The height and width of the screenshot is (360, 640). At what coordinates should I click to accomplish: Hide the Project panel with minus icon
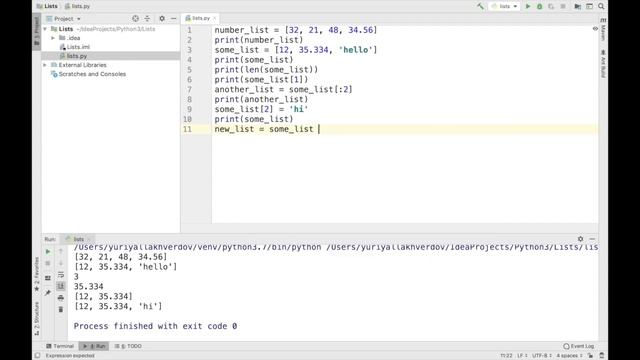point(173,18)
